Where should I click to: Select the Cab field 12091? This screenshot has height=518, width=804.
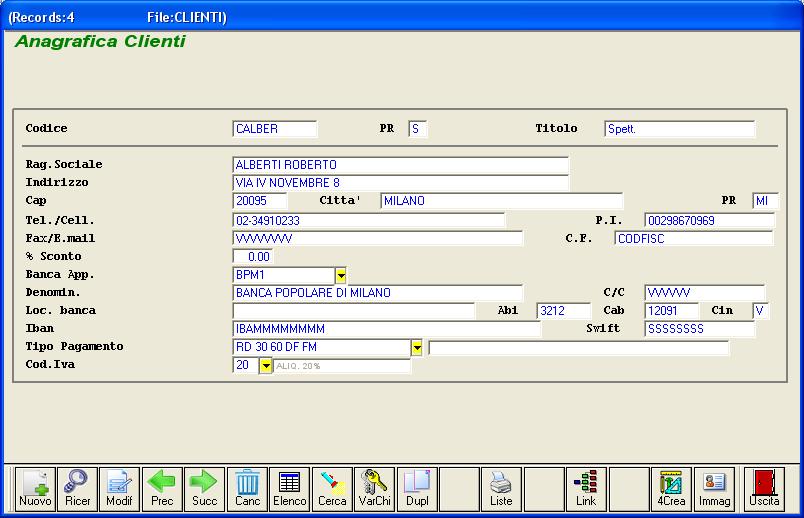pyautogui.click(x=672, y=311)
